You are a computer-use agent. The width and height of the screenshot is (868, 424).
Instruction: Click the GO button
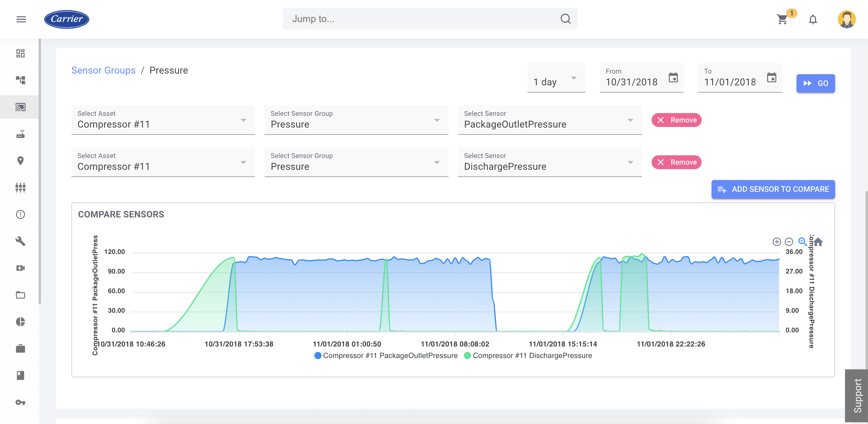click(816, 83)
